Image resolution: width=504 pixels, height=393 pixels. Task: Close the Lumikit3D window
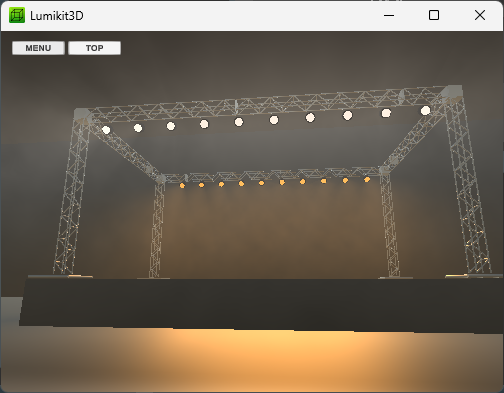click(x=480, y=15)
